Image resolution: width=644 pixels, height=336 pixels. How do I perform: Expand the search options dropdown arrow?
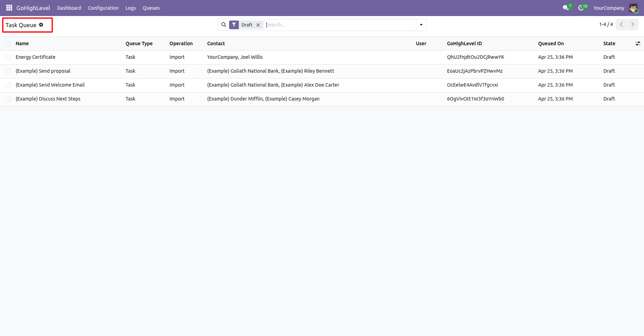pyautogui.click(x=421, y=25)
